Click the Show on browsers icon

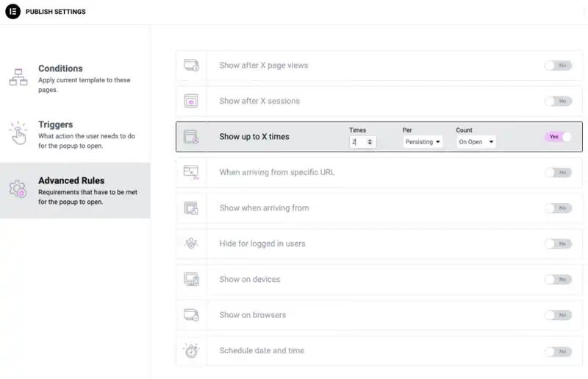191,315
